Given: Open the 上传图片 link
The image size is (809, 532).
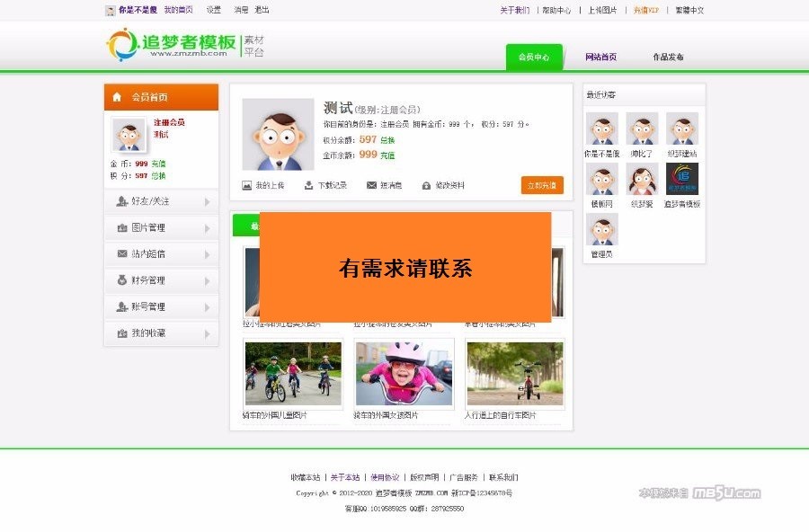Looking at the screenshot, I should 602,10.
